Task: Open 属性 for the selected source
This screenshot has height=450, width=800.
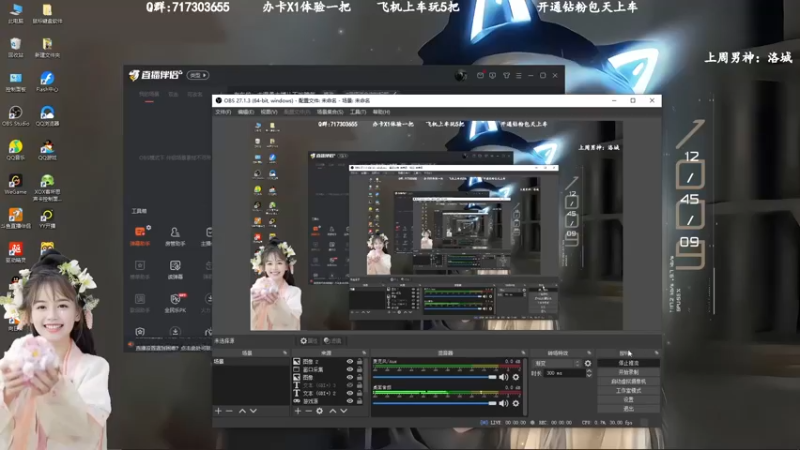Action: pos(309,341)
